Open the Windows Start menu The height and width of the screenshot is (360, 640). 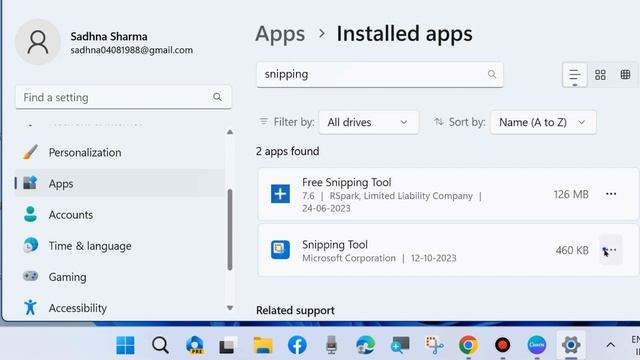click(125, 345)
